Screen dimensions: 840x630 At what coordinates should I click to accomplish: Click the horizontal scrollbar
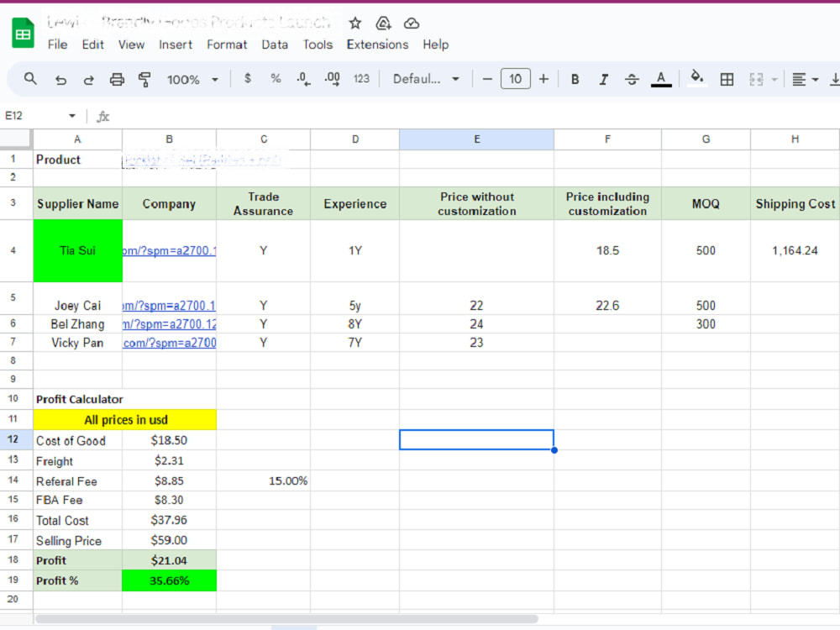[286, 619]
